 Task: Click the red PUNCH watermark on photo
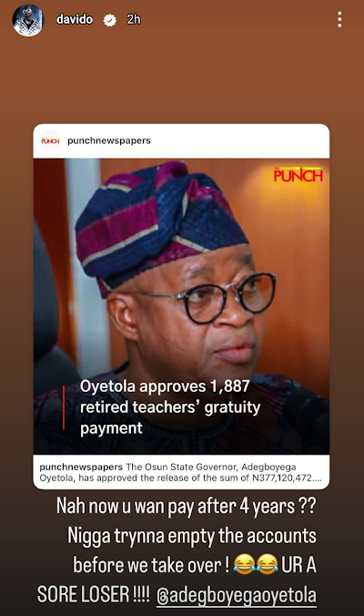point(298,175)
